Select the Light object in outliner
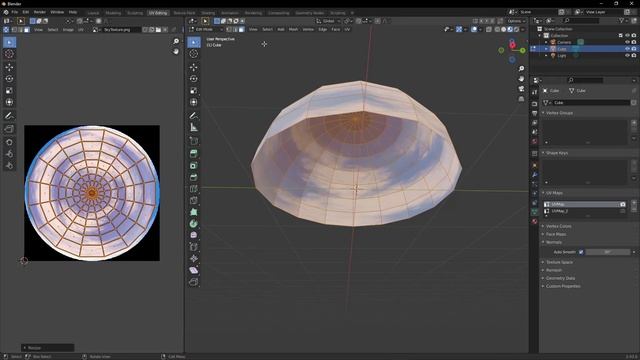This screenshot has height=360, width=640. point(562,56)
